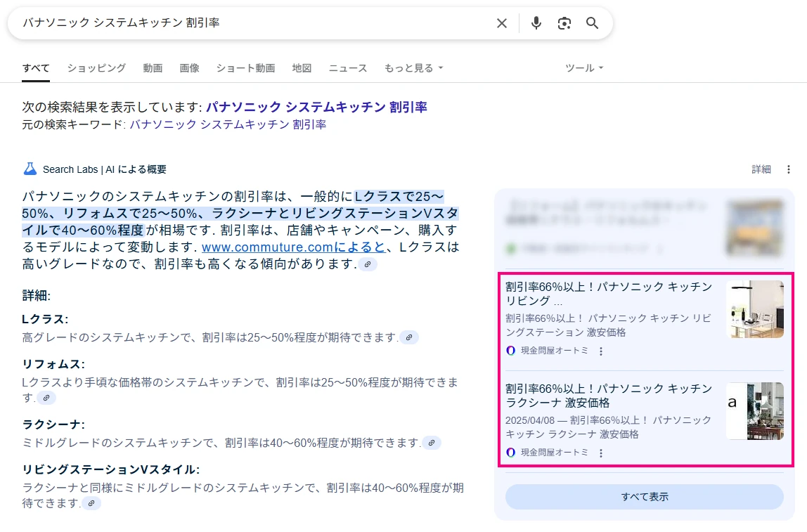Screen dimensions: 807x532
Task: Click 現金問屋オートミ source name in リビング card
Action: point(555,351)
